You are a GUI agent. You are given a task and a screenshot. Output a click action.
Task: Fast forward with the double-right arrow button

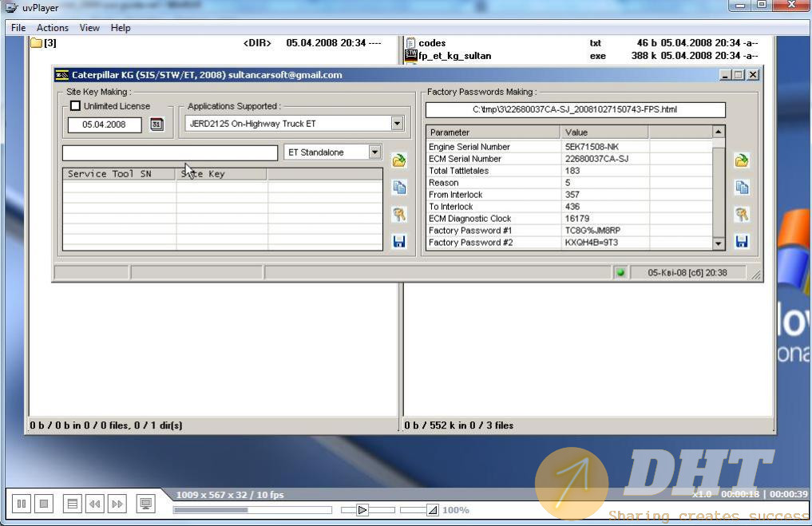pyautogui.click(x=117, y=503)
